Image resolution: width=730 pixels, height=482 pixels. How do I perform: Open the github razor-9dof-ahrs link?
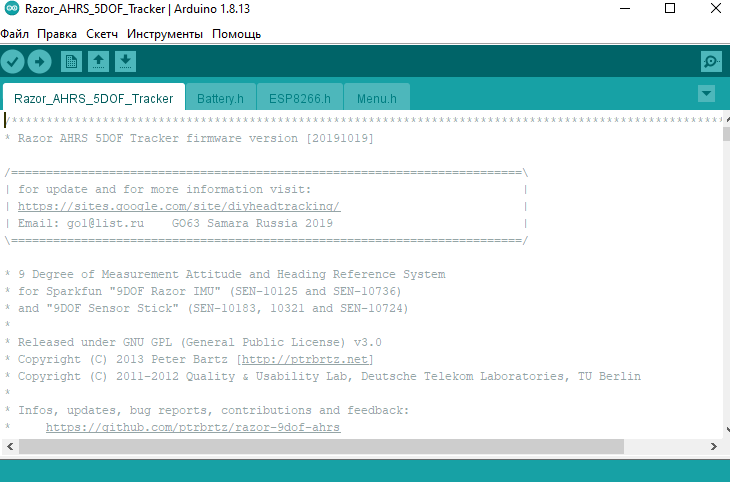click(x=193, y=427)
